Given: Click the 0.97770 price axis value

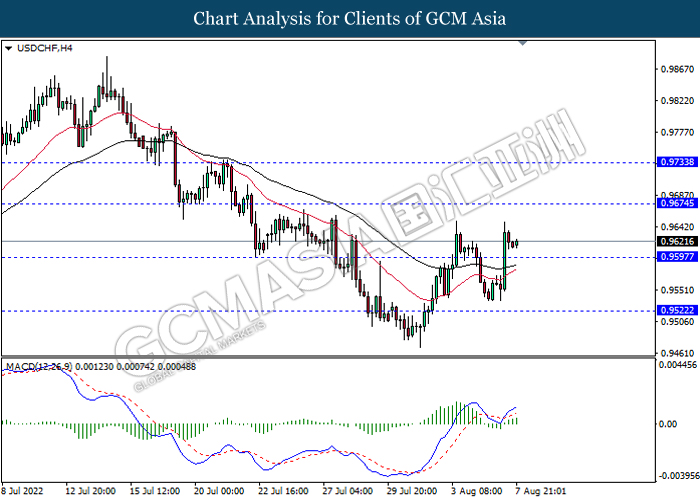Looking at the screenshot, I should pos(677,133).
